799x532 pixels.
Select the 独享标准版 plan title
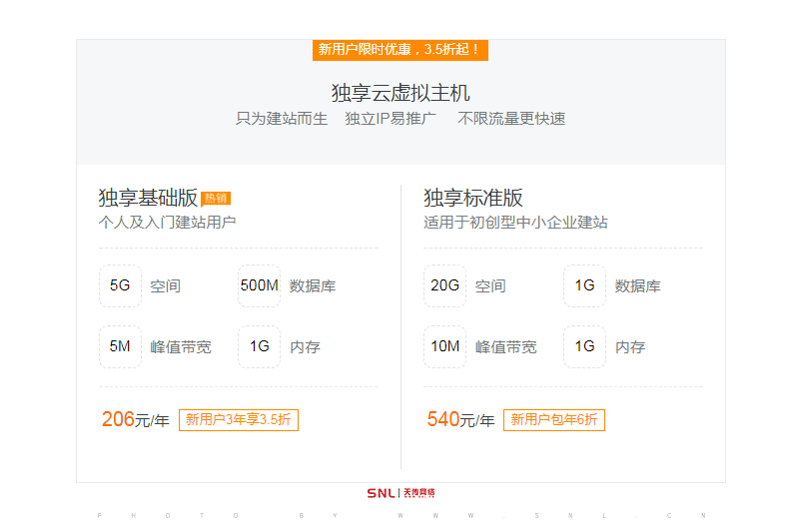(x=473, y=198)
